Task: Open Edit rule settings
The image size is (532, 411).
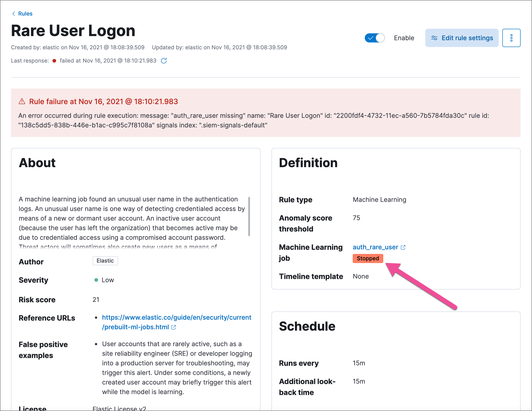Action: click(462, 38)
